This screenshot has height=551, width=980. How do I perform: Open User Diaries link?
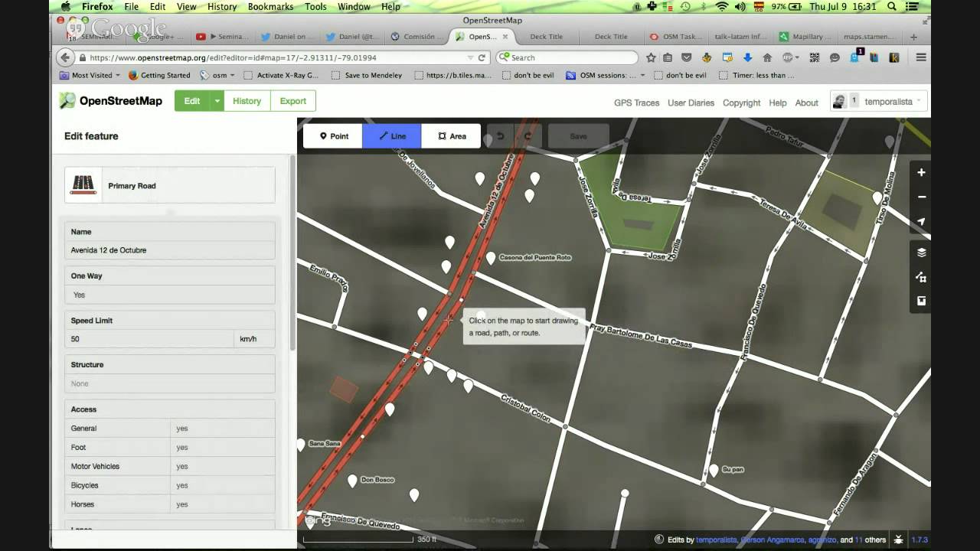[691, 103]
